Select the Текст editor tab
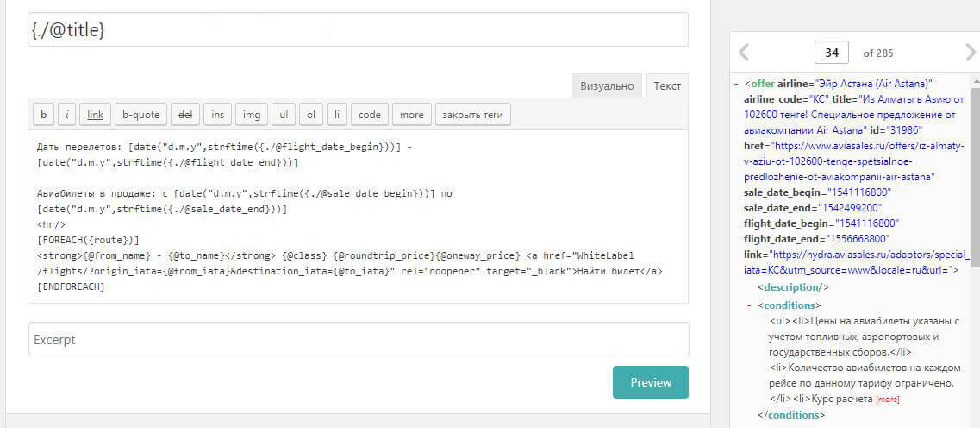 coord(667,86)
